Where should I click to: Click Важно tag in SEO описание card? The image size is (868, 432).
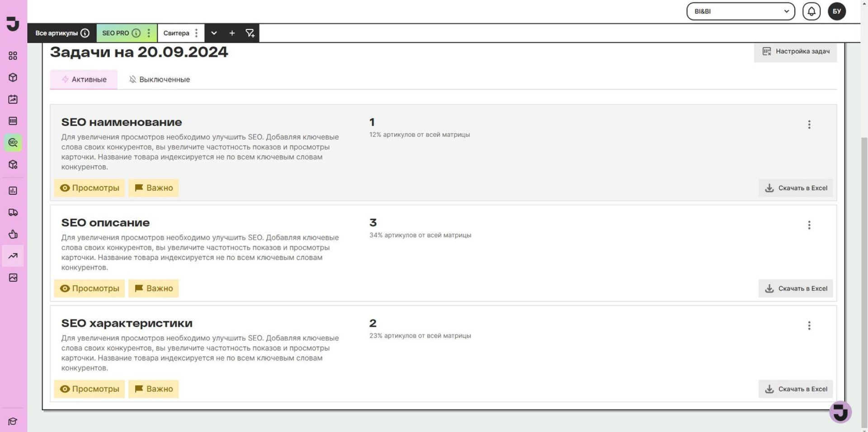[154, 288]
